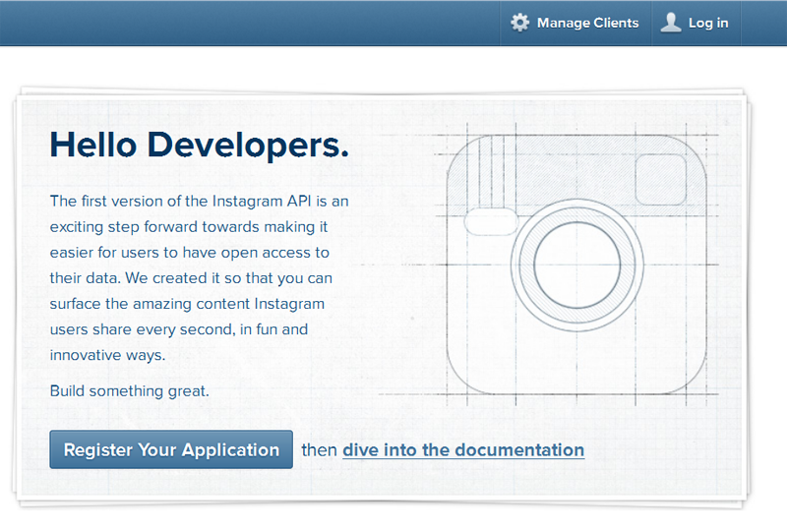Click the 'Build something great.' text

[130, 391]
